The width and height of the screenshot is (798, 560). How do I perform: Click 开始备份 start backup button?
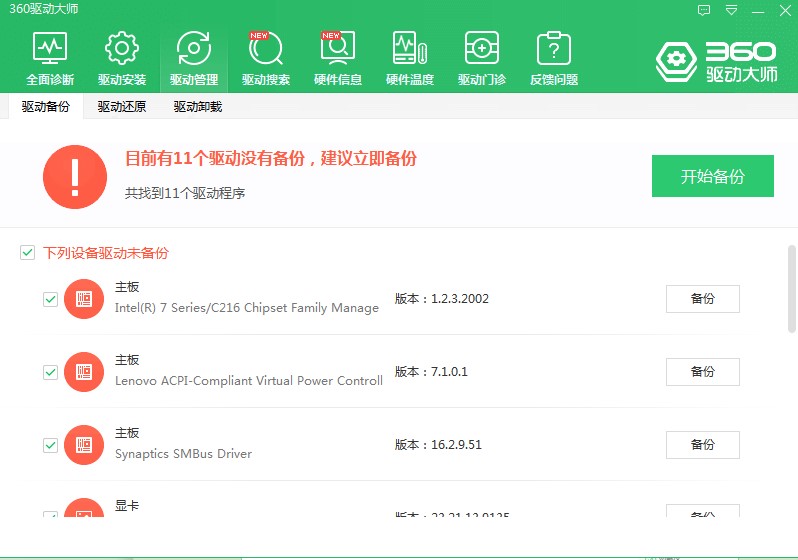point(712,176)
